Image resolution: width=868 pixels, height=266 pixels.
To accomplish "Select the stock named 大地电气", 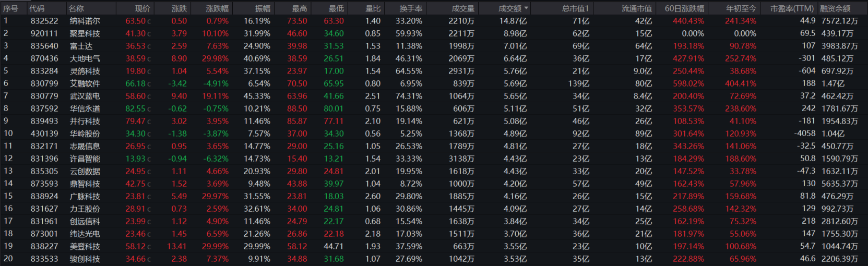I will (85, 58).
